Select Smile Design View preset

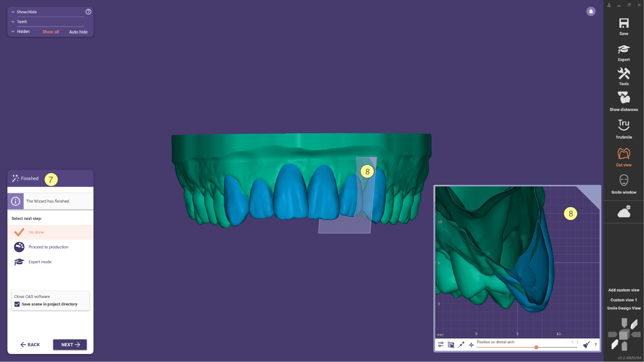coord(624,308)
